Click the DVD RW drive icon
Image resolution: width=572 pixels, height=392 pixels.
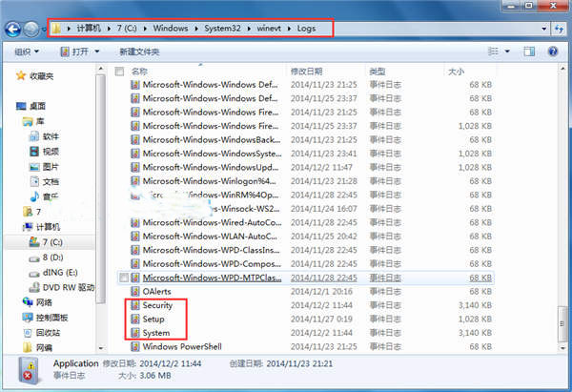[34, 287]
